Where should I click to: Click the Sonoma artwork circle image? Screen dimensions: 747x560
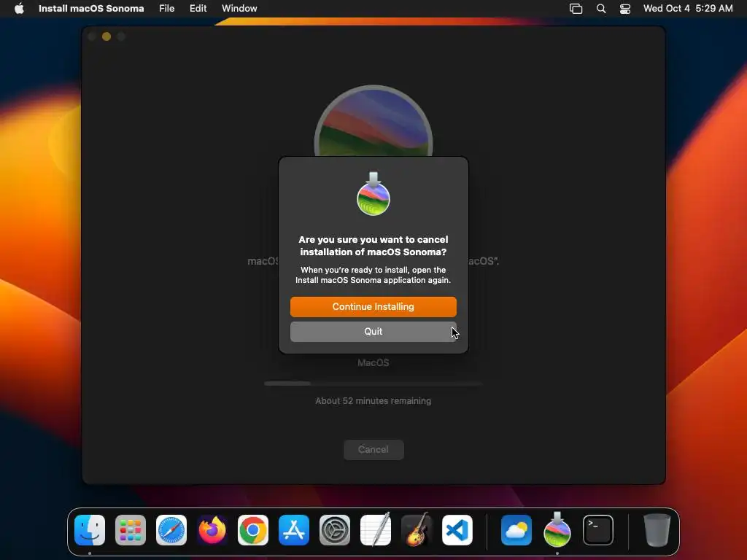(x=373, y=121)
